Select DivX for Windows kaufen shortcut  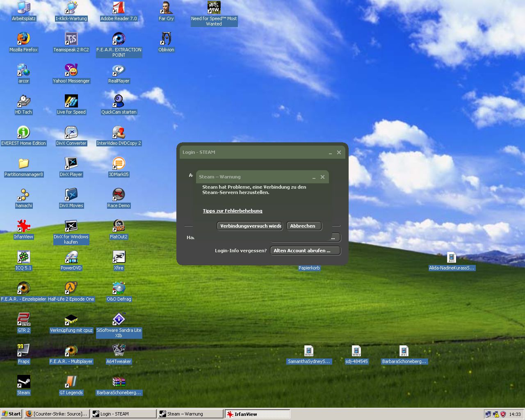click(71, 232)
